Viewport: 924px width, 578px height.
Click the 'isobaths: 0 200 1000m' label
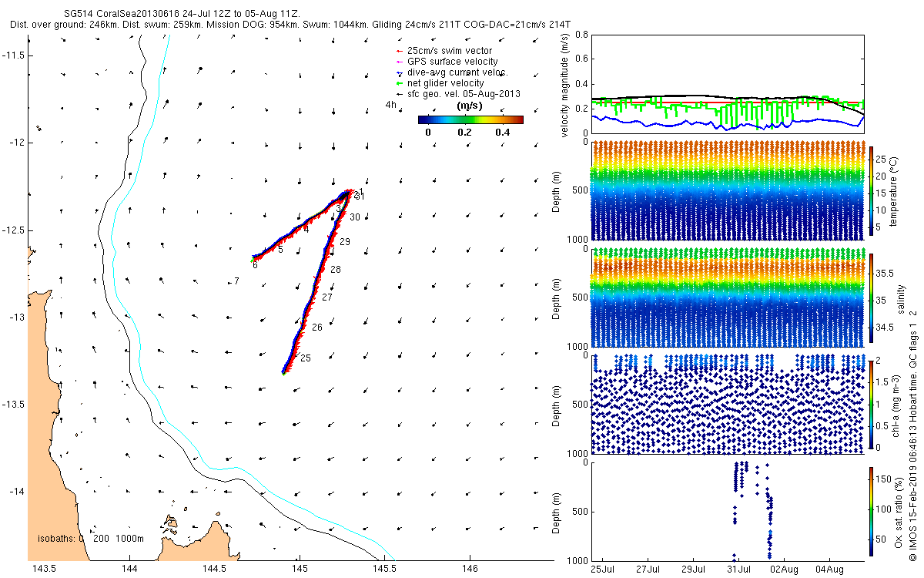coord(91,538)
